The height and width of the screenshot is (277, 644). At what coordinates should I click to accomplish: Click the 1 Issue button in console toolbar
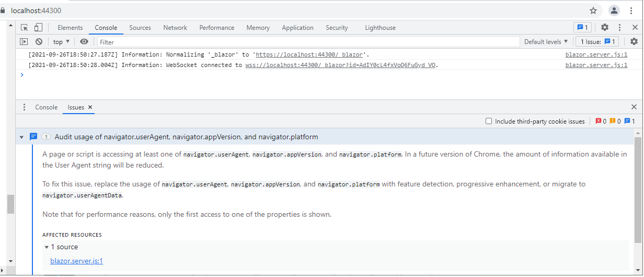pyautogui.click(x=597, y=42)
